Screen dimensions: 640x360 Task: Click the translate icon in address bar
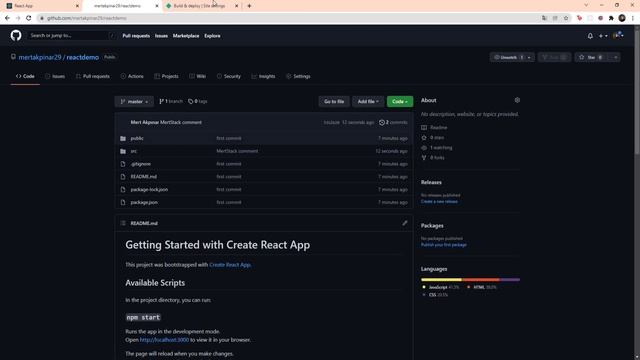[544, 18]
